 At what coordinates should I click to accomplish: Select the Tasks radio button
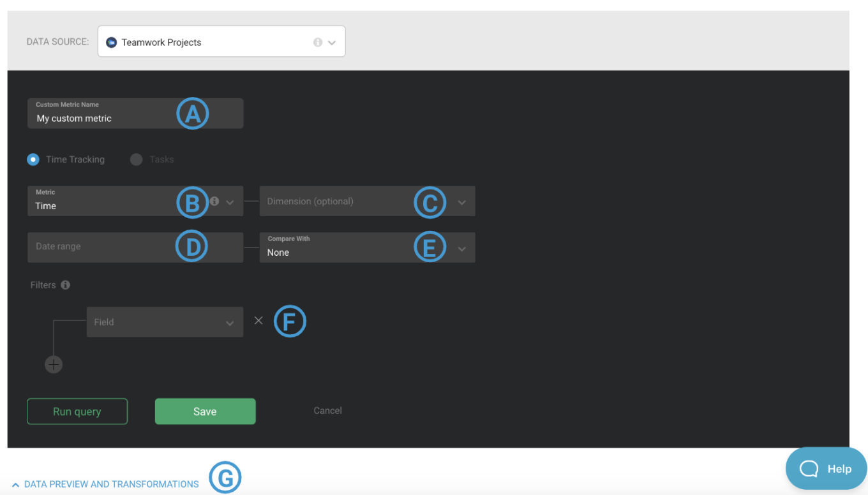point(136,159)
